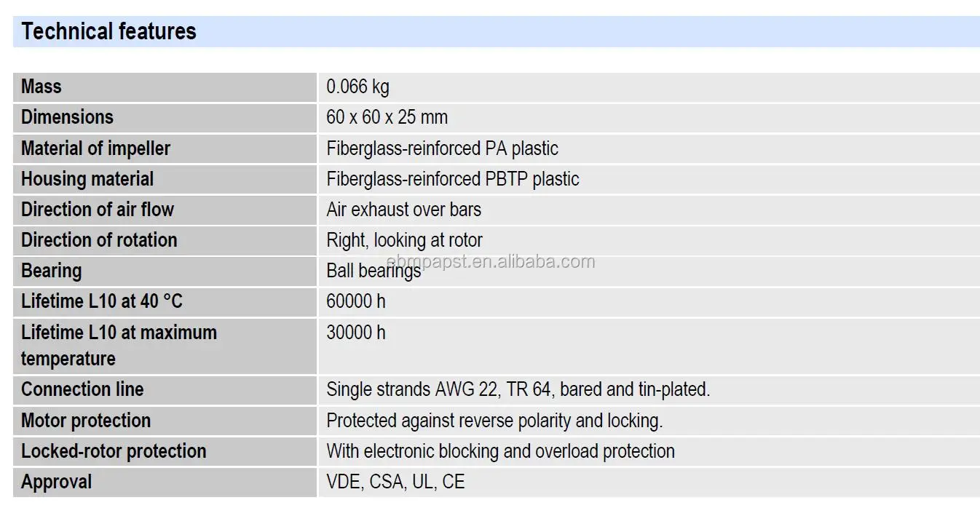Click the Air exhaust over bars value
The image size is (980, 524).
(x=403, y=210)
